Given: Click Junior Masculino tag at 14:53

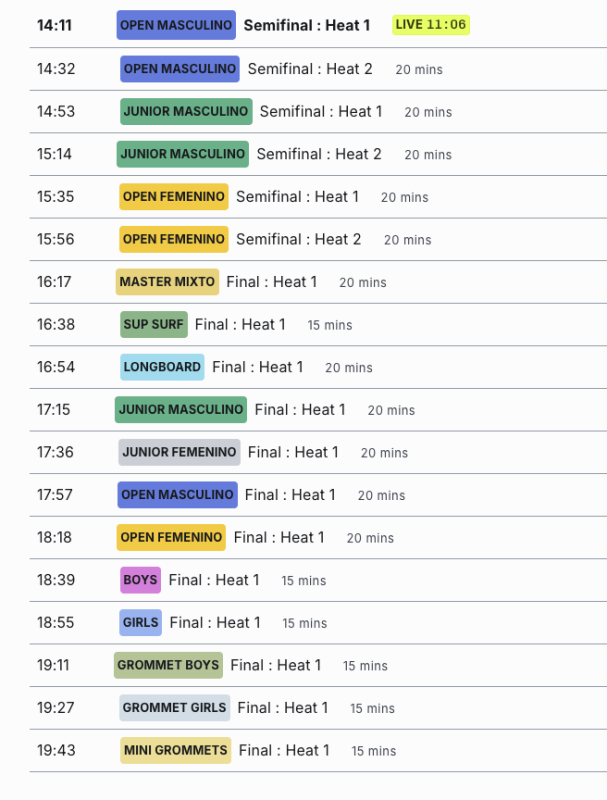Looking at the screenshot, I should tap(186, 111).
